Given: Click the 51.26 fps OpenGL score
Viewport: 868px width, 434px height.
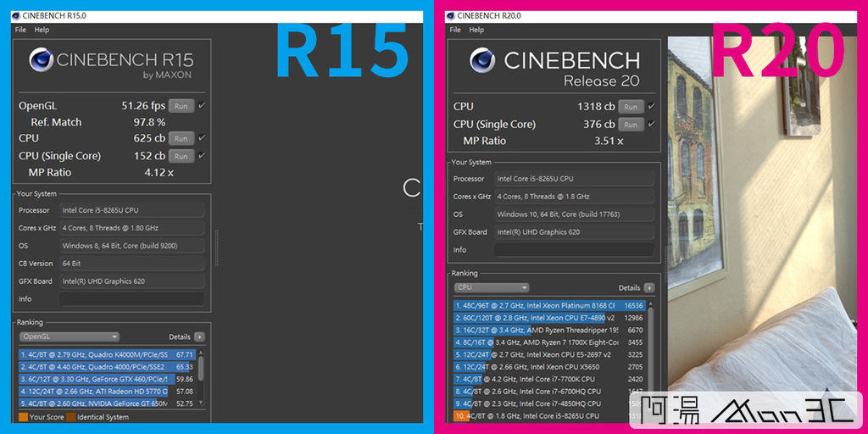Looking at the screenshot, I should tap(143, 106).
